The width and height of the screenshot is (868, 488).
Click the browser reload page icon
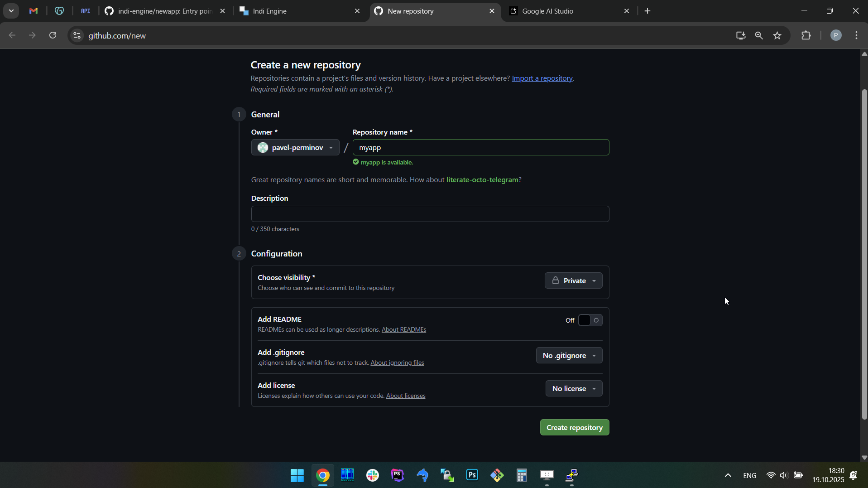53,35
